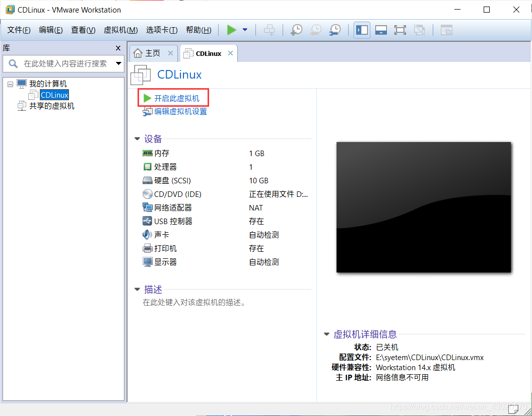Enter full screen mode from the toolbar
The width and height of the screenshot is (532, 416).
pyautogui.click(x=400, y=30)
